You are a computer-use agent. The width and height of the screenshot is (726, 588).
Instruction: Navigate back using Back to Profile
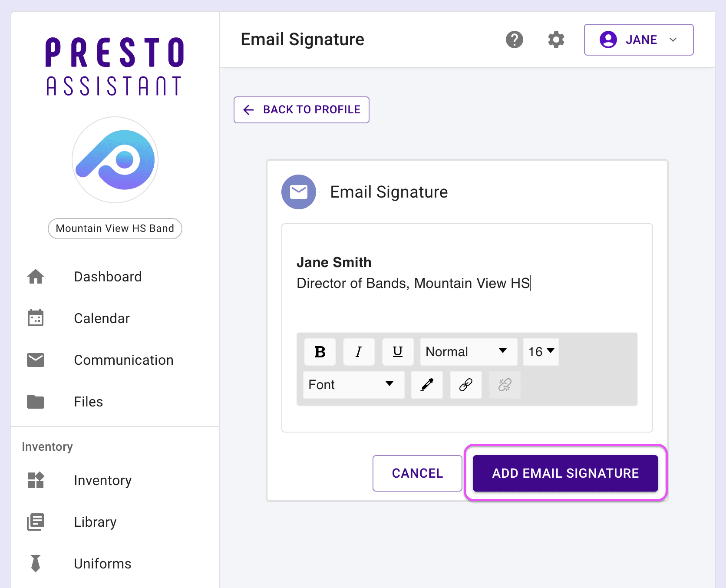pyautogui.click(x=301, y=110)
